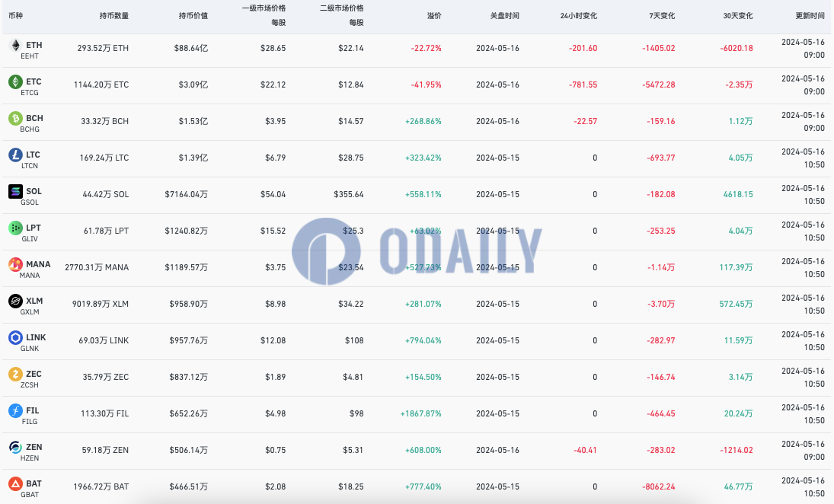The width and height of the screenshot is (834, 504).
Task: Sort by the 24小时变化 column header
Action: (x=579, y=15)
